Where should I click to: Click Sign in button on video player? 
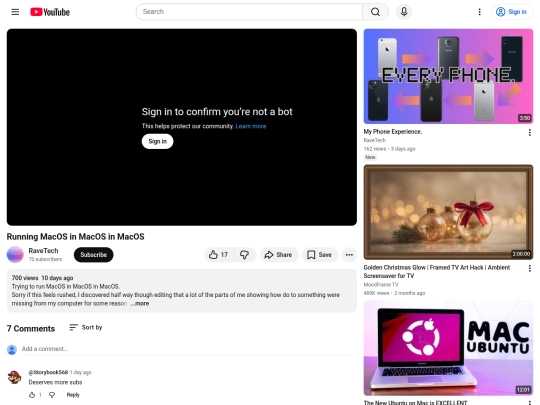[x=157, y=141]
